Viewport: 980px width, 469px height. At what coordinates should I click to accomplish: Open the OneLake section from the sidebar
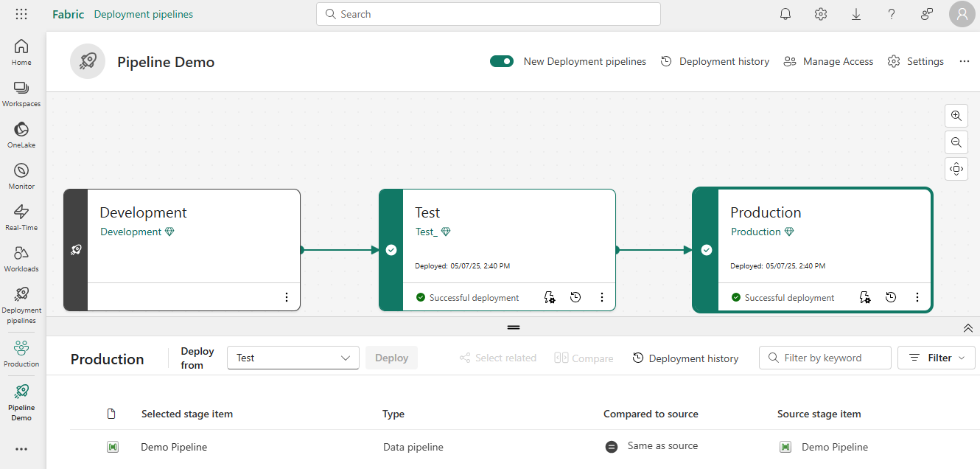(21, 133)
